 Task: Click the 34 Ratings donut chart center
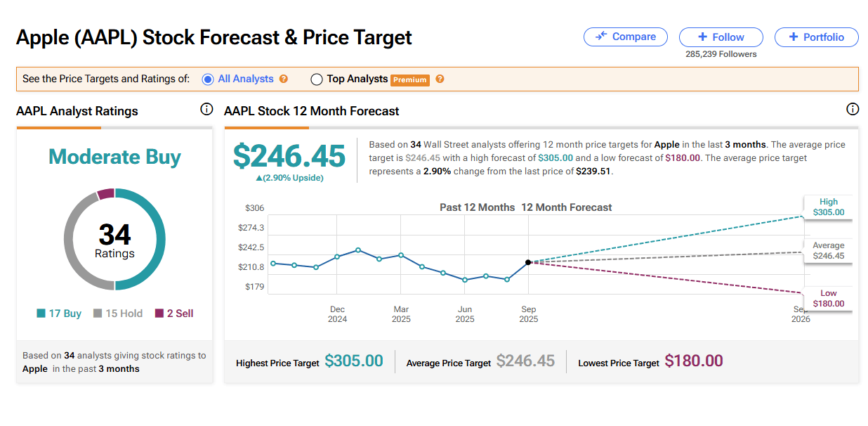114,240
